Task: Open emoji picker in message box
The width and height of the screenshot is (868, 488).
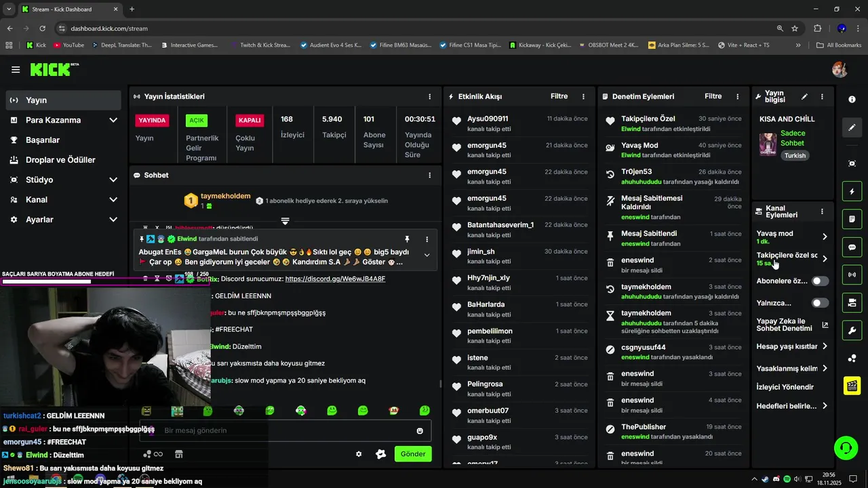Action: point(420,431)
